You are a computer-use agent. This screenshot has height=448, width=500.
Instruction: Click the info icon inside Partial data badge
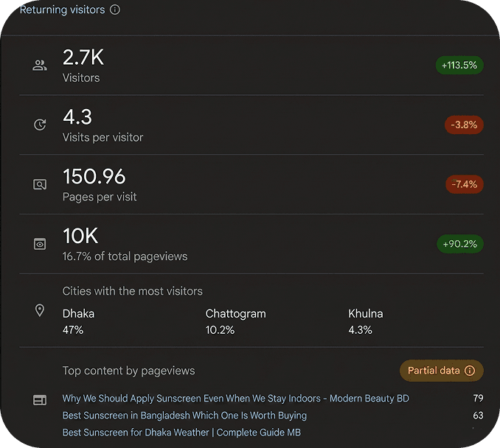[469, 371]
